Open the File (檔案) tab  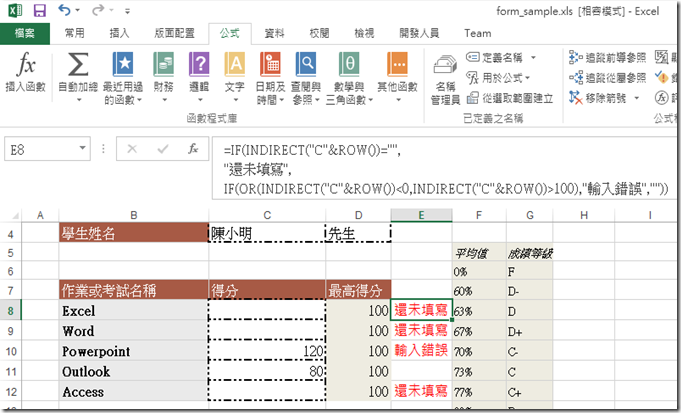point(25,33)
